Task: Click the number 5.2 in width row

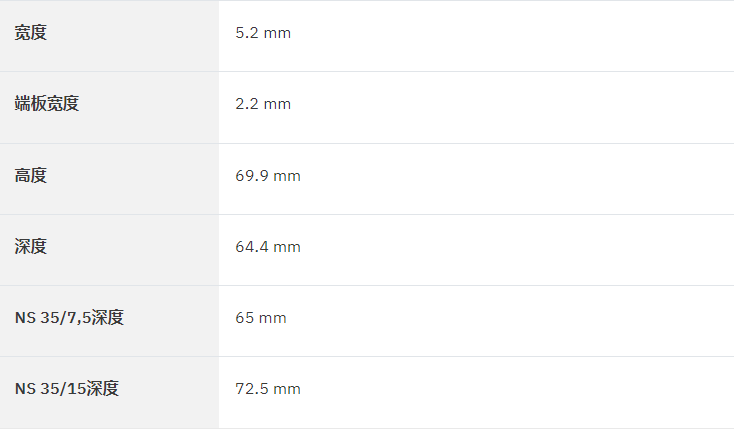Action: [247, 33]
